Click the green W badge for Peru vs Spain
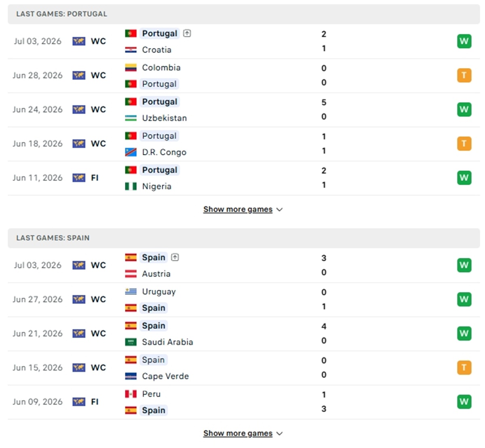Screen dimensions: 485x448 pos(464,402)
